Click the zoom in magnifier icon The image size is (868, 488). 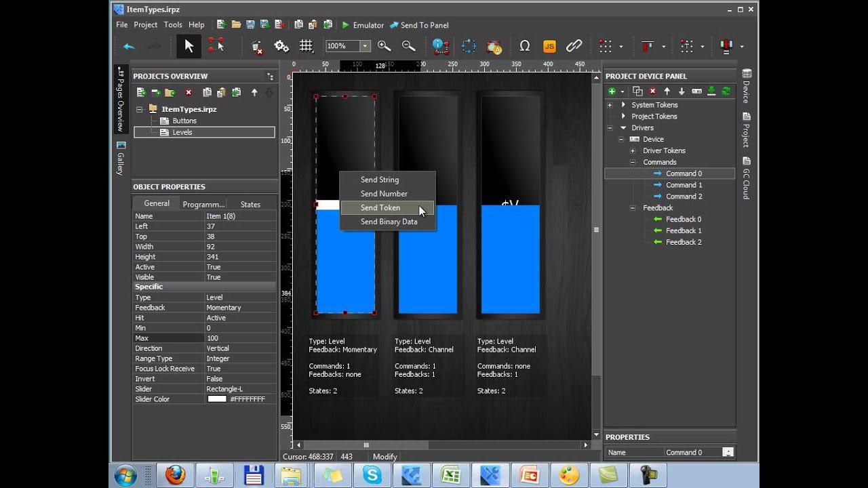(x=384, y=46)
